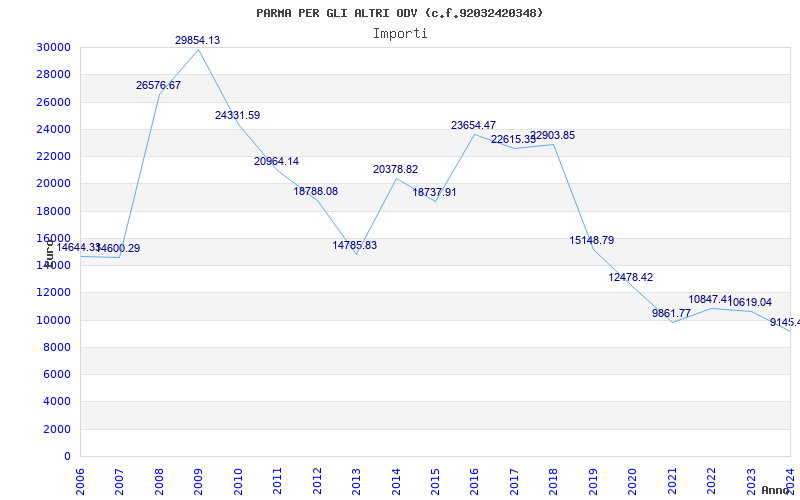The height and width of the screenshot is (500, 800).
Task: Select the data label 14644.33
Action: (x=78, y=247)
